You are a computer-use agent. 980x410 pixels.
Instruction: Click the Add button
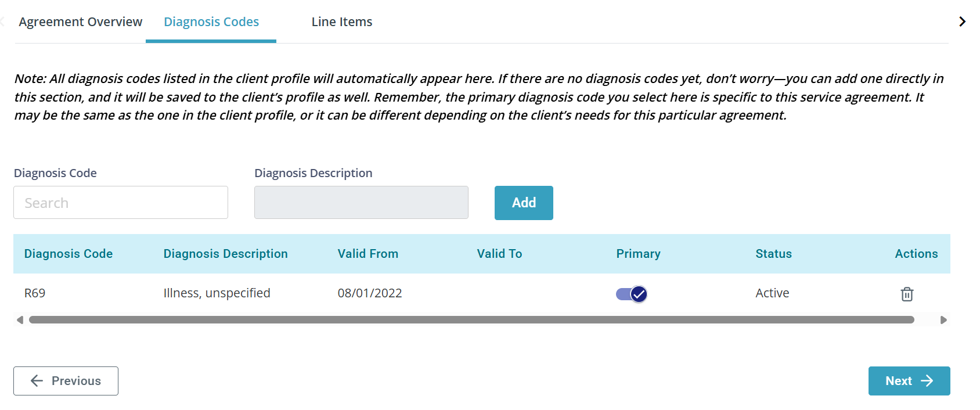[524, 203]
